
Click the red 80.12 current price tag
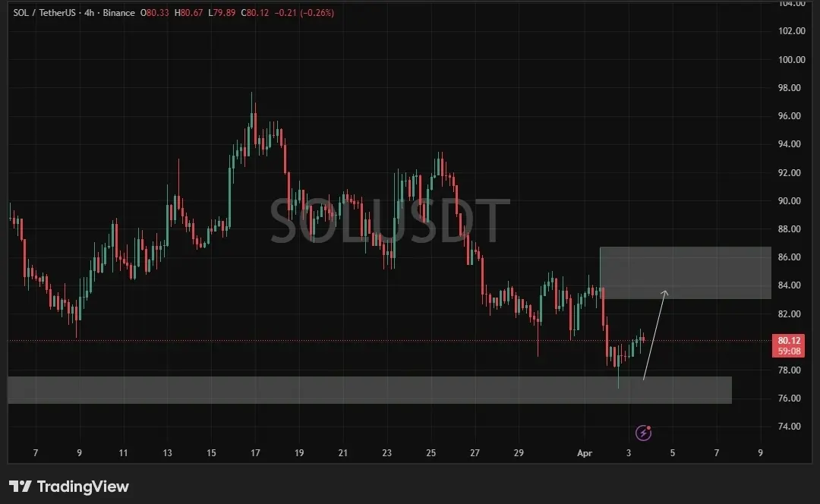click(789, 340)
